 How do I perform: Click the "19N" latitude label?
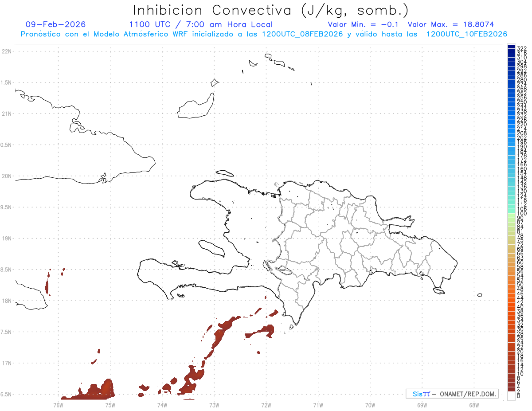pos(7,238)
